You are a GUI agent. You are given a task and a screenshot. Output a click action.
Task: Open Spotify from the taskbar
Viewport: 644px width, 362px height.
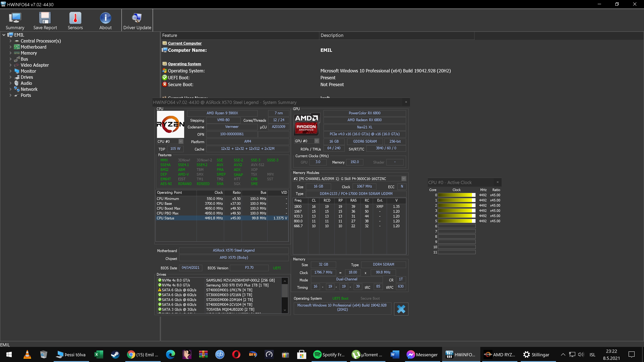(x=329, y=354)
